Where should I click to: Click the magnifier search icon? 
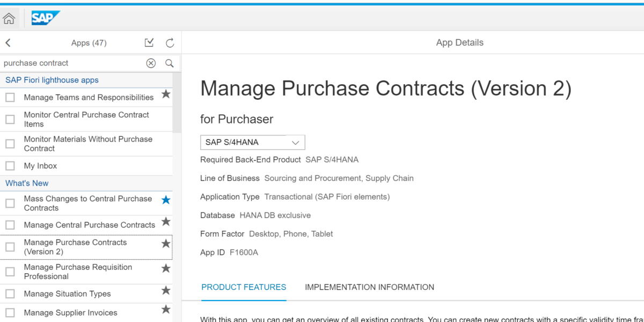pos(170,63)
